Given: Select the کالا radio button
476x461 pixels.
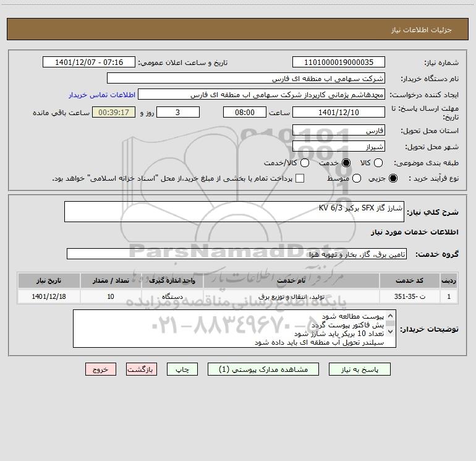Looking at the screenshot, I should tap(378, 163).
